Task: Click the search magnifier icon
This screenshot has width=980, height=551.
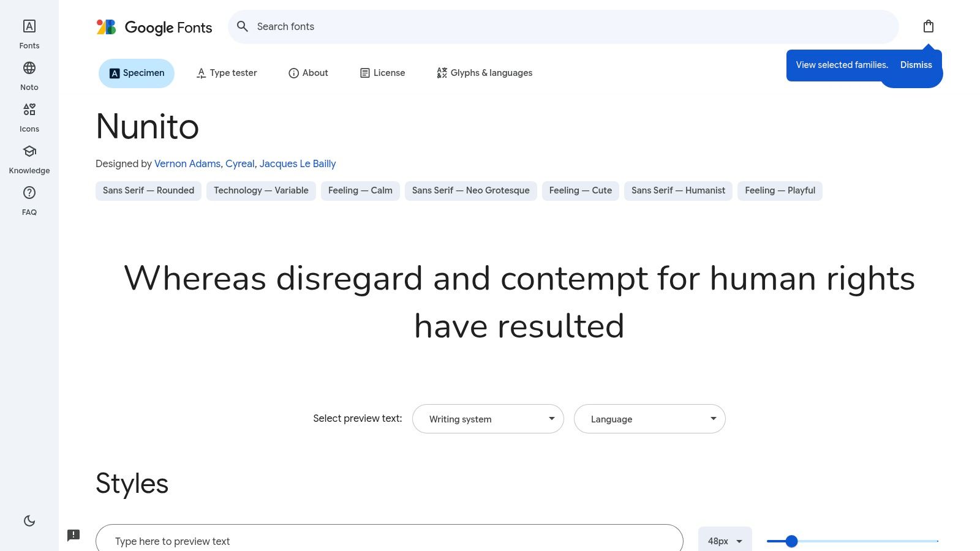Action: pyautogui.click(x=243, y=26)
